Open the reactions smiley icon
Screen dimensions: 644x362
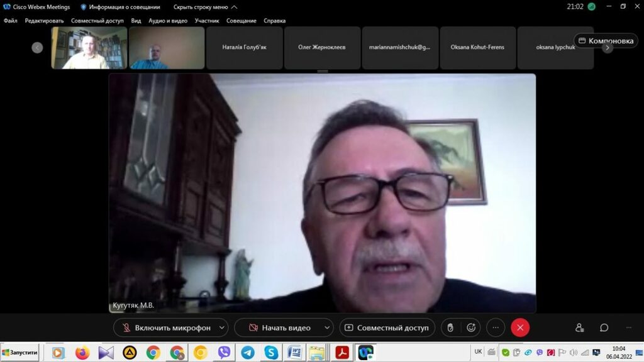(x=471, y=327)
